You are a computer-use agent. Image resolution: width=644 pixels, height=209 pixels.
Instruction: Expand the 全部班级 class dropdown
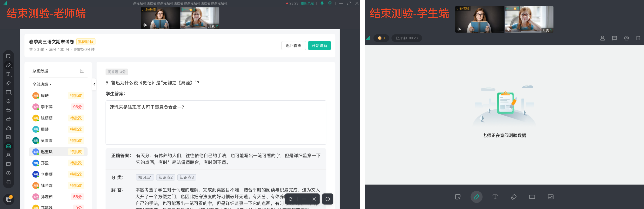point(42,84)
